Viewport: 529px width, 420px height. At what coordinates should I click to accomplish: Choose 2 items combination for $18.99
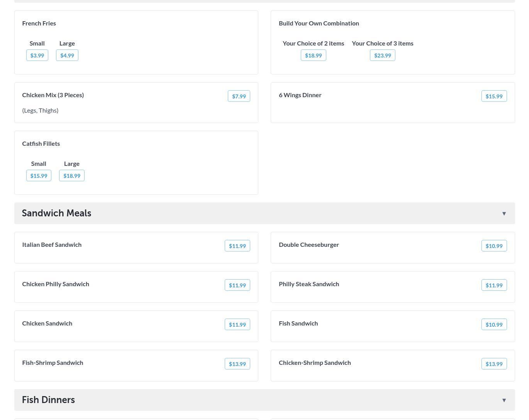(313, 55)
